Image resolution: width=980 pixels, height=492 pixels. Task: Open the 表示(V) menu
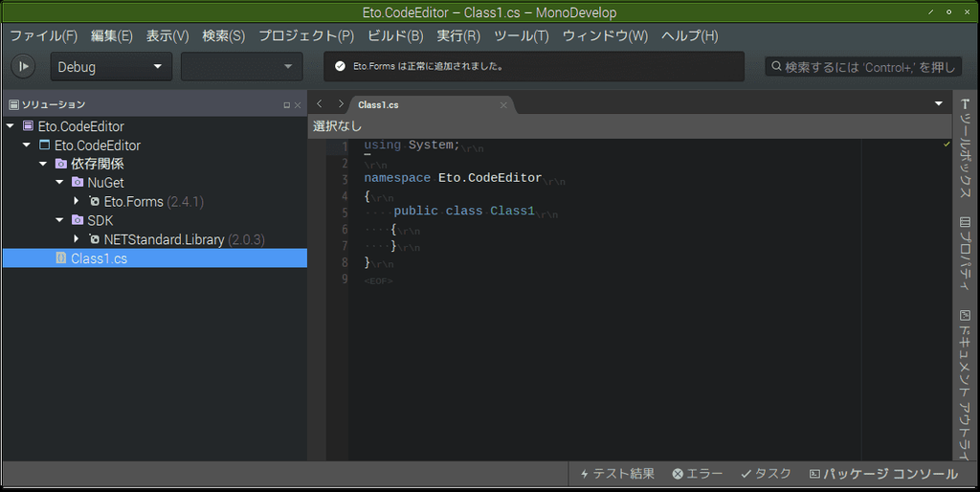(167, 35)
